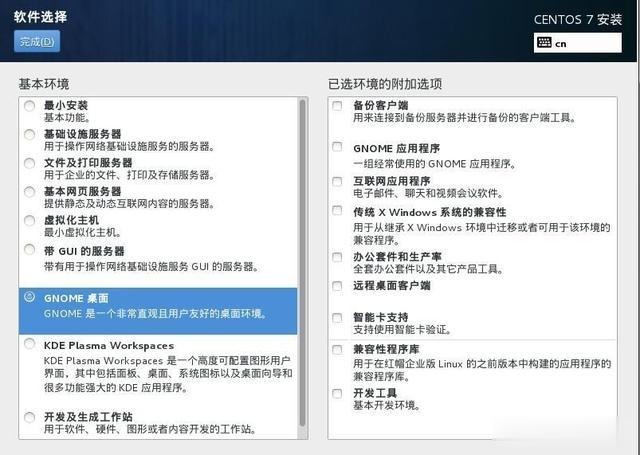This screenshot has height=455, width=640.
Task: Click the base environment list scrollbar
Action: point(302,263)
